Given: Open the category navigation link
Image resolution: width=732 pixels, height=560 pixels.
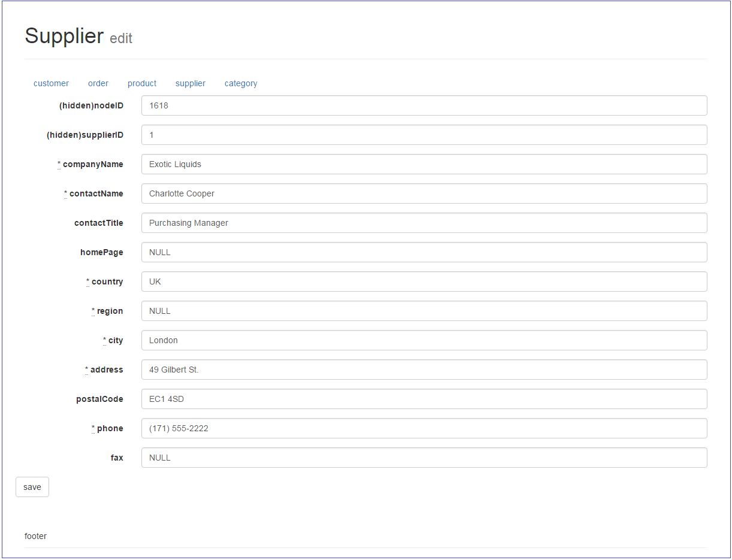Looking at the screenshot, I should click(241, 83).
